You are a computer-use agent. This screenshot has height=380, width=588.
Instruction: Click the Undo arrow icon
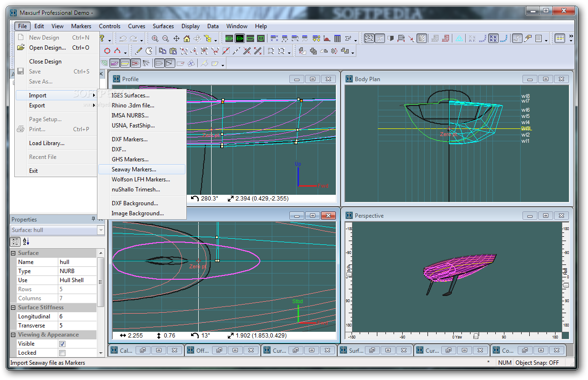pyautogui.click(x=123, y=39)
